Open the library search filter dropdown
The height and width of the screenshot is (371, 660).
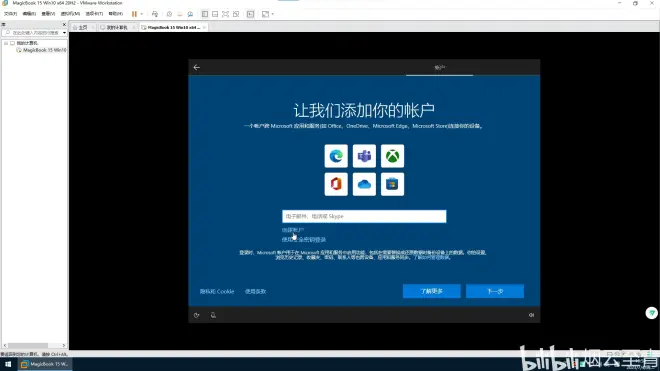[64, 33]
